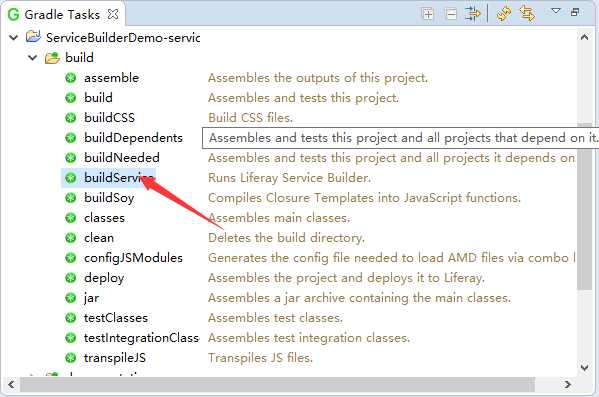This screenshot has height=397, width=599.
Task: Click the ServiceBuilderDemo project folder icon
Action: pos(33,37)
